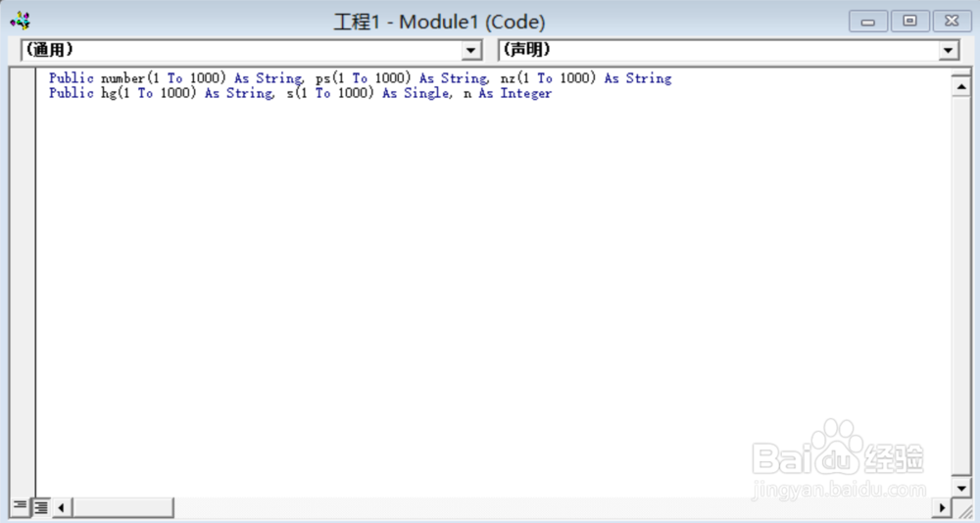The image size is (980, 523).
Task: Click the first line's "Public" keyword
Action: point(72,78)
